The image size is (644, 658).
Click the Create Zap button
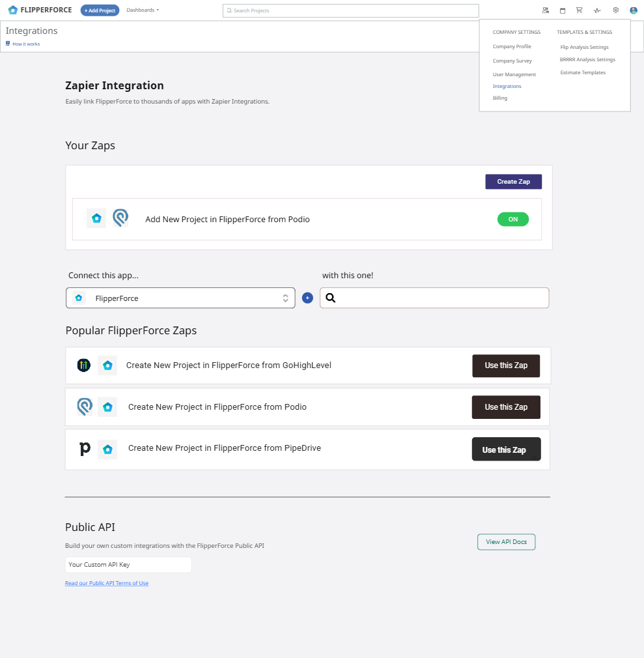514,182
